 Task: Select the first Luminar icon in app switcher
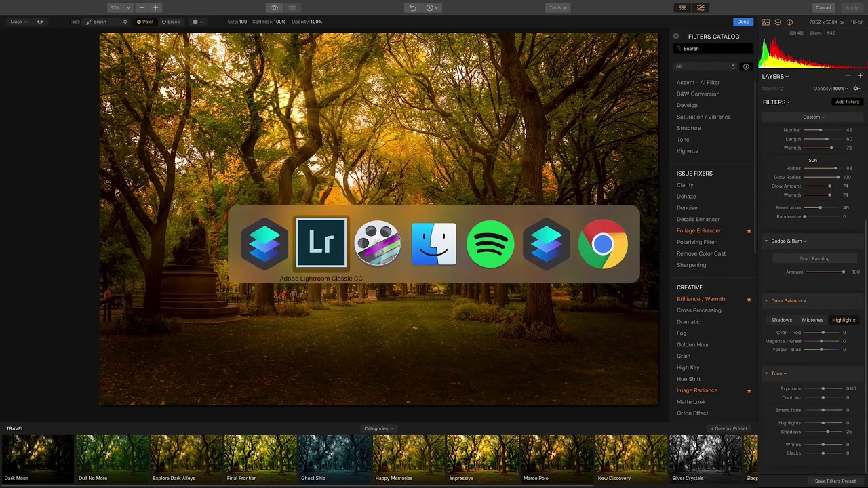tap(264, 243)
